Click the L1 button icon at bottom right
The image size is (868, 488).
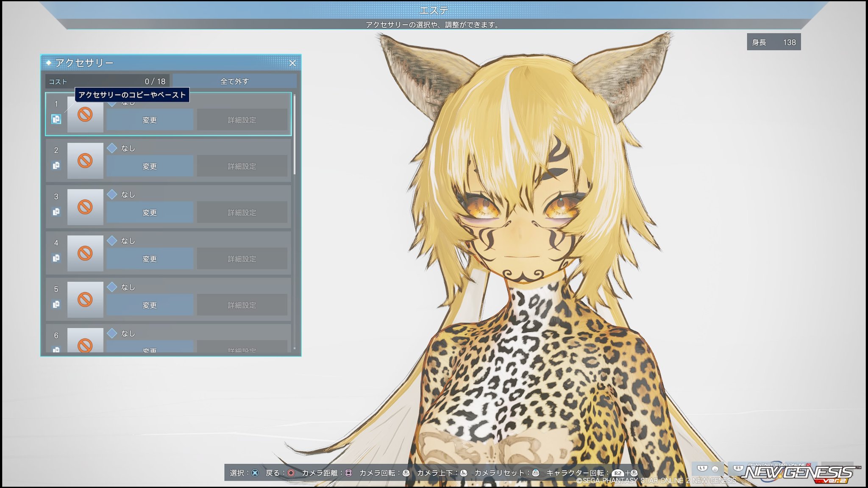[x=702, y=468]
